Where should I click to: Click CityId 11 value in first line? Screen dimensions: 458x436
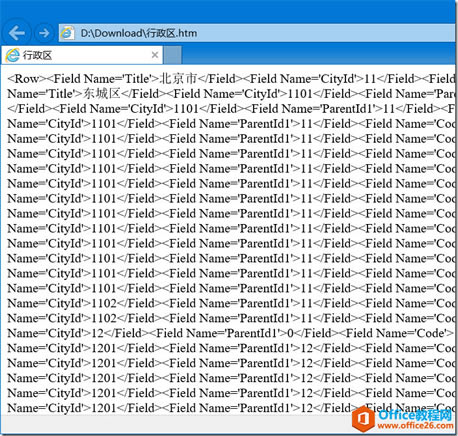[370, 79]
